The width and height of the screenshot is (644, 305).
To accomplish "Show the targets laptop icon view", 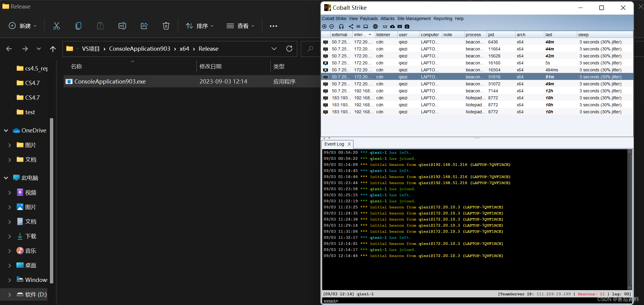I will coord(366,26).
